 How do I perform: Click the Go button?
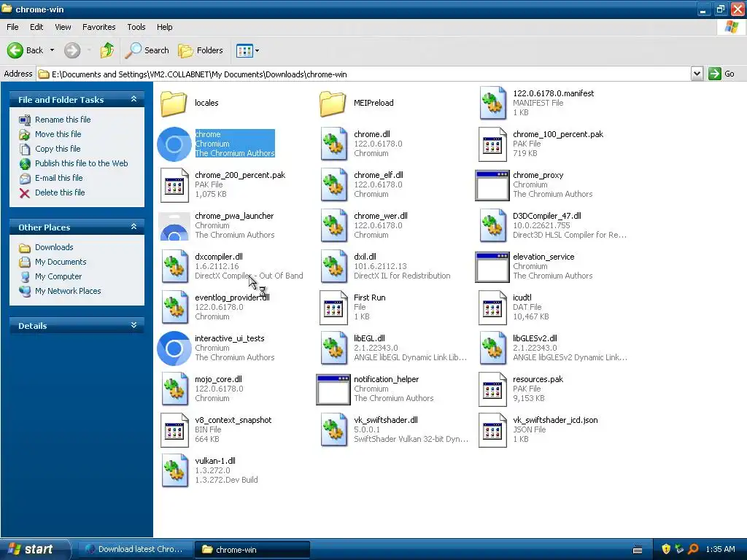pos(721,74)
